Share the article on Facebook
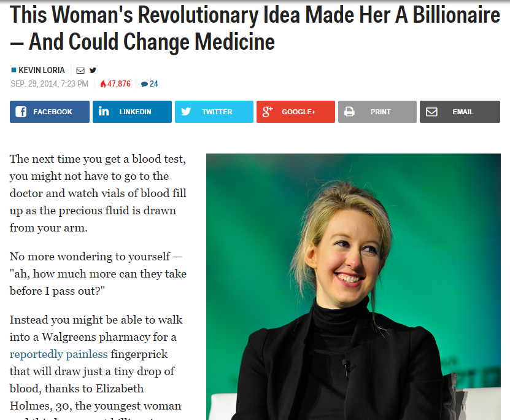 point(50,112)
